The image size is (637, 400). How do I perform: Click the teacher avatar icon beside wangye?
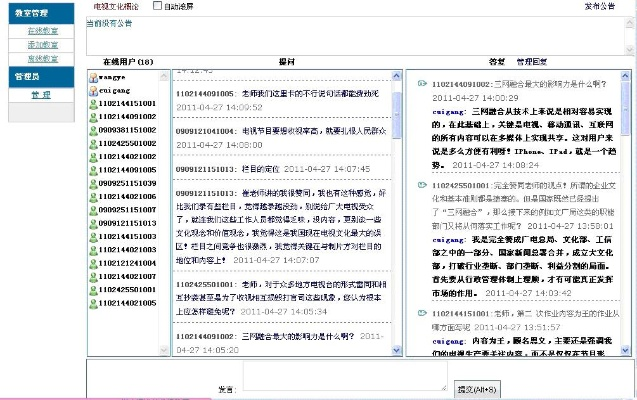tap(93, 78)
